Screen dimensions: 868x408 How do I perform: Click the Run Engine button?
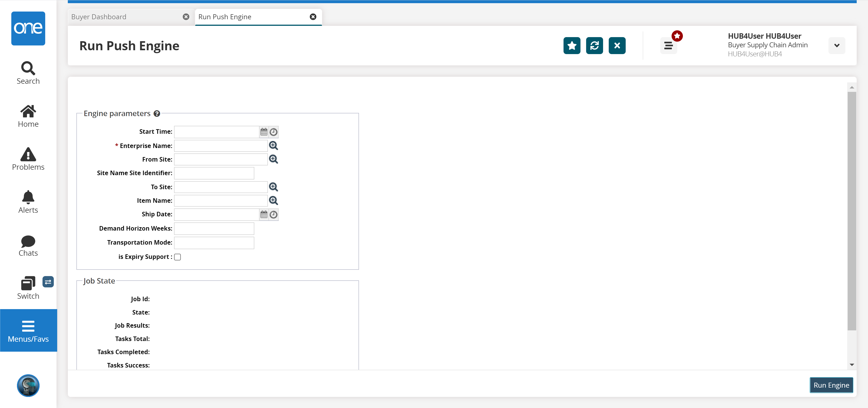tap(831, 385)
